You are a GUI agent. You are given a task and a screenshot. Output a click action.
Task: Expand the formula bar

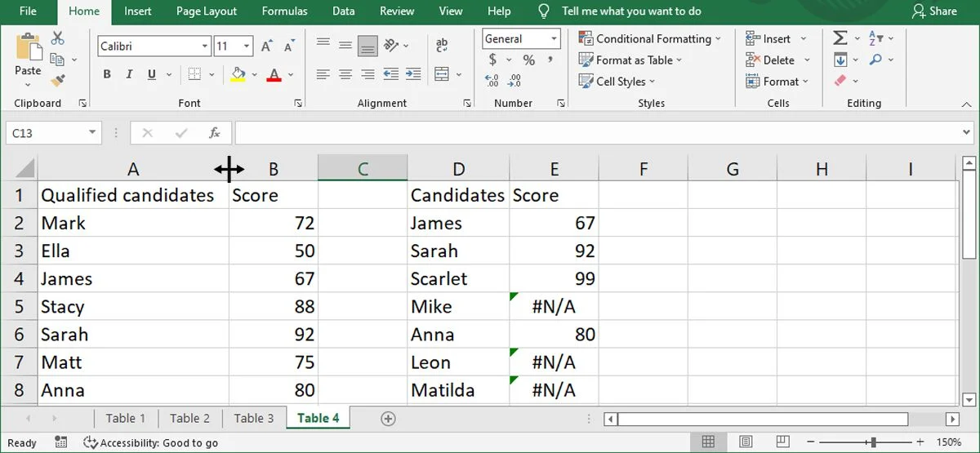point(967,132)
